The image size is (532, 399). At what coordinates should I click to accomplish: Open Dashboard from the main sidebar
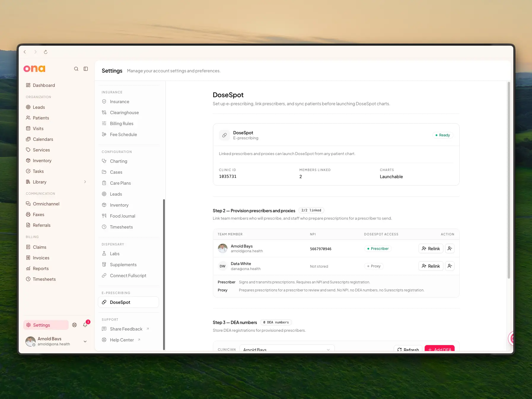56,85
